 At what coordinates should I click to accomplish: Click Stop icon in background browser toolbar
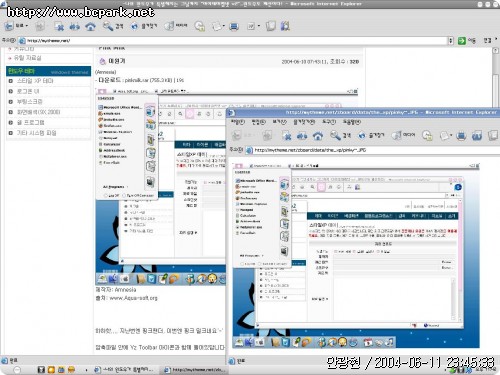coord(59,26)
